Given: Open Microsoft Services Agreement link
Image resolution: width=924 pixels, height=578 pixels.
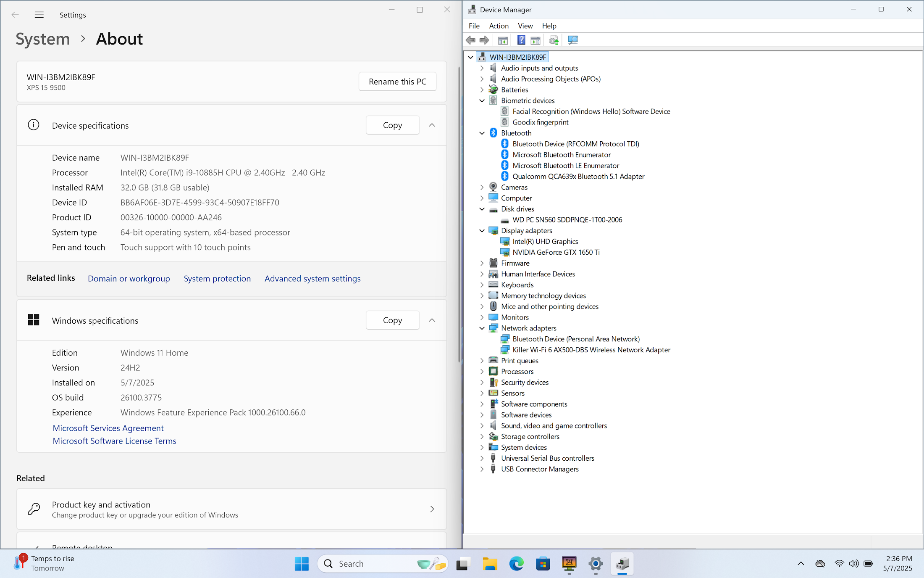Looking at the screenshot, I should pos(108,428).
